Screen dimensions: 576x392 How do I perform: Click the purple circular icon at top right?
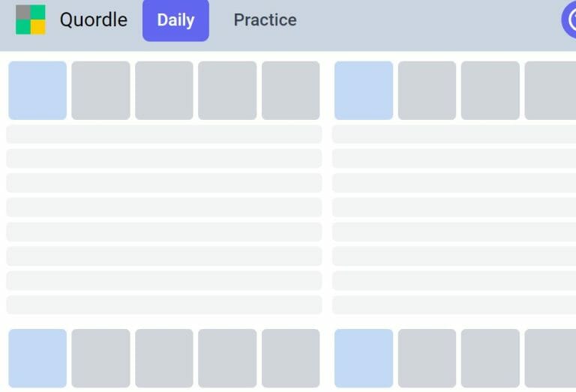(569, 19)
